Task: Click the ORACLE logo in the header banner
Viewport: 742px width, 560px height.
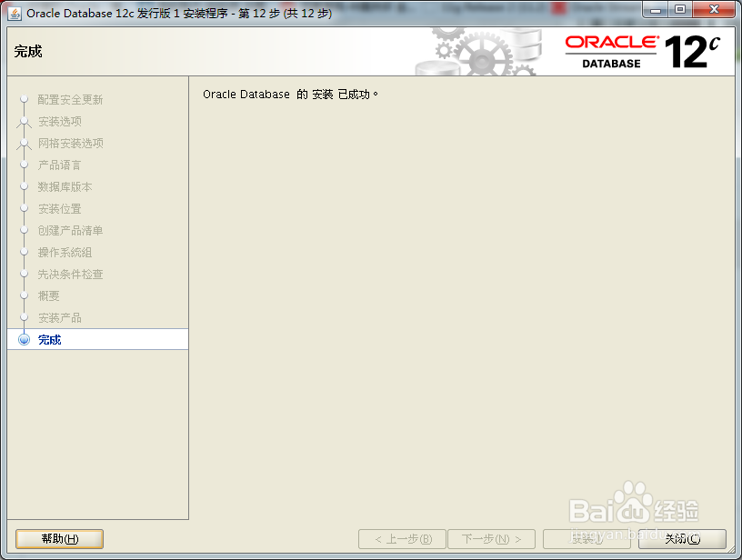Action: click(x=613, y=42)
